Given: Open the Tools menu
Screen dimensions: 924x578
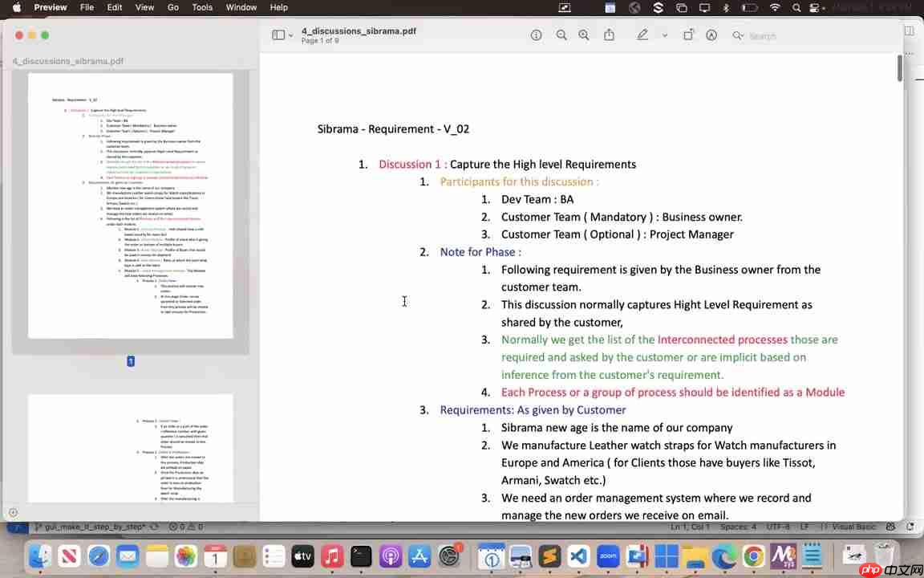Looking at the screenshot, I should pyautogui.click(x=202, y=8).
